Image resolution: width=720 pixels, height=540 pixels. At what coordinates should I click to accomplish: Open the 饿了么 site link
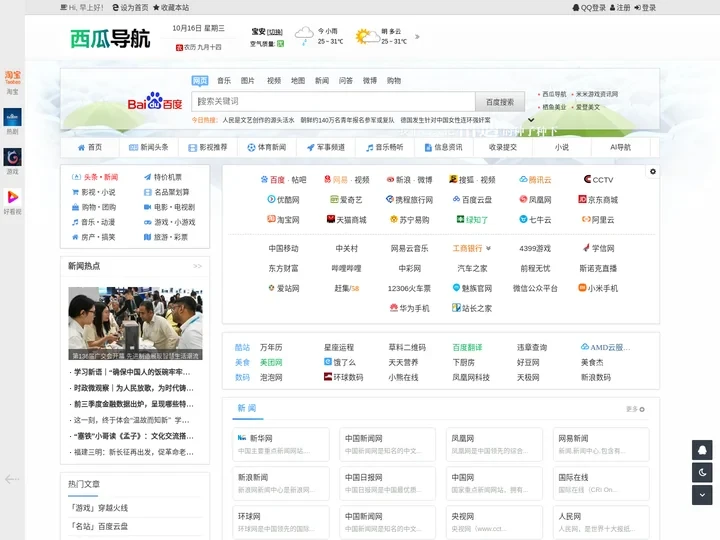coord(340,362)
